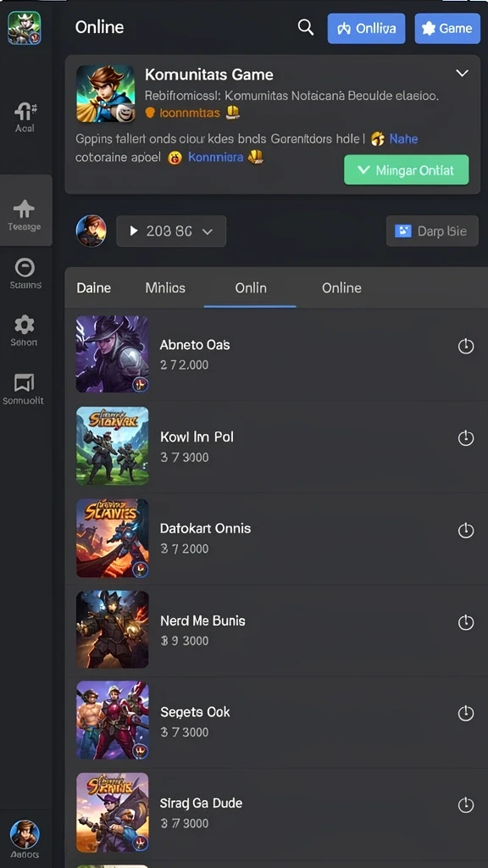Click the user avatar beside 203 80
This screenshot has height=868, width=488.
pyautogui.click(x=91, y=231)
